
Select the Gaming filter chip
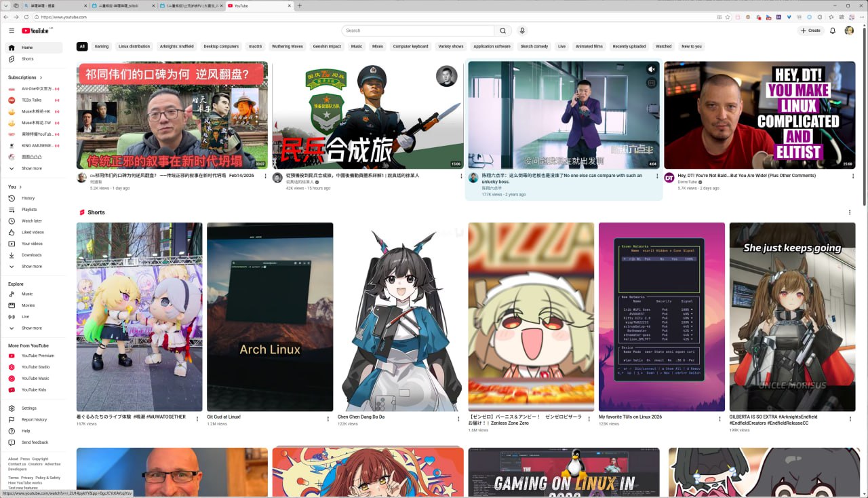[102, 47]
